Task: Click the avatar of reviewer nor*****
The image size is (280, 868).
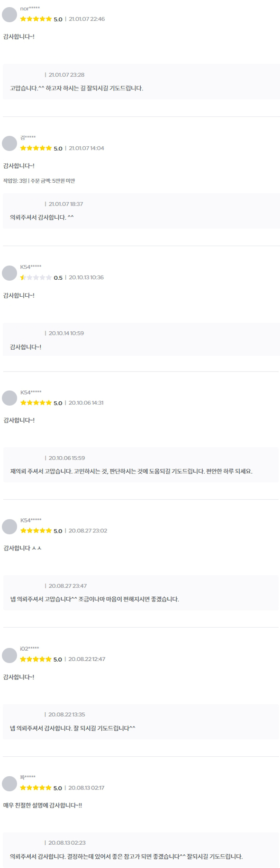Action: (x=9, y=14)
